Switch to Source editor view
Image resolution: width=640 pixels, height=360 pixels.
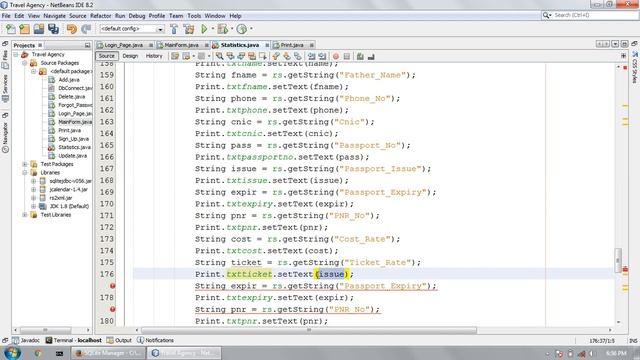107,56
